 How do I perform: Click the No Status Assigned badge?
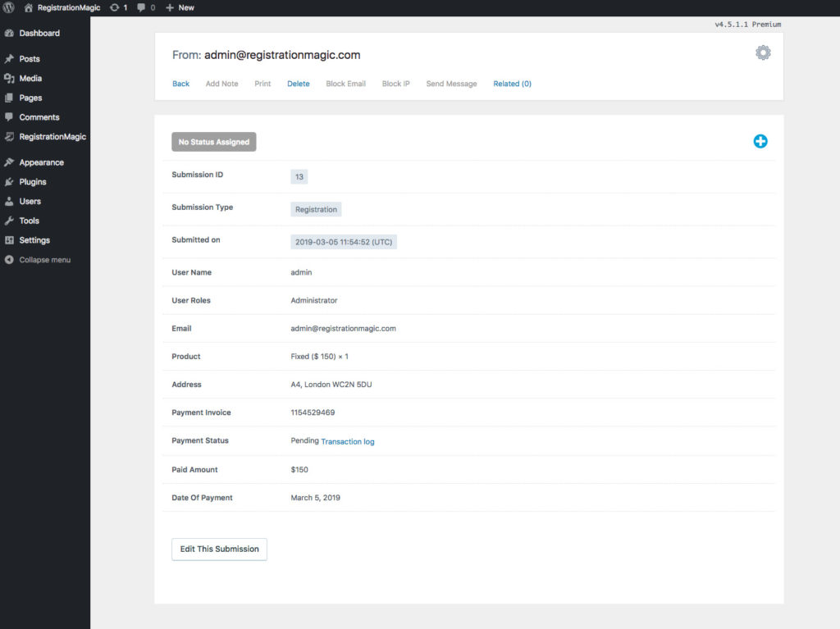click(x=213, y=142)
